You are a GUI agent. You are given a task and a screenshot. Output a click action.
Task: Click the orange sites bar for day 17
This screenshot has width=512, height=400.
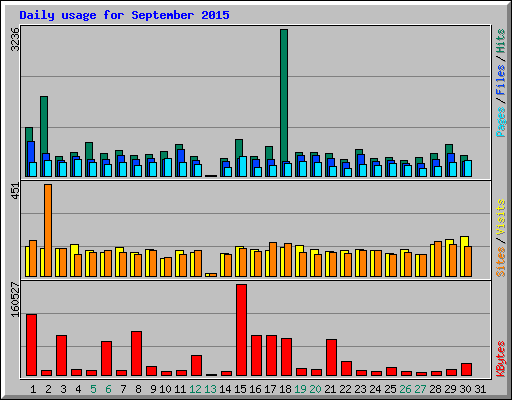point(273,259)
